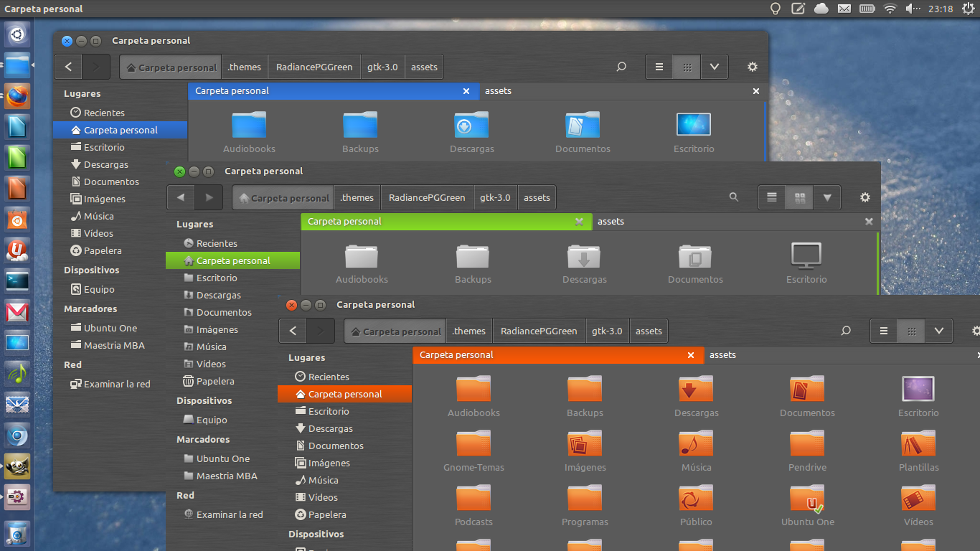
Task: Switch green window to list view
Action: click(772, 197)
